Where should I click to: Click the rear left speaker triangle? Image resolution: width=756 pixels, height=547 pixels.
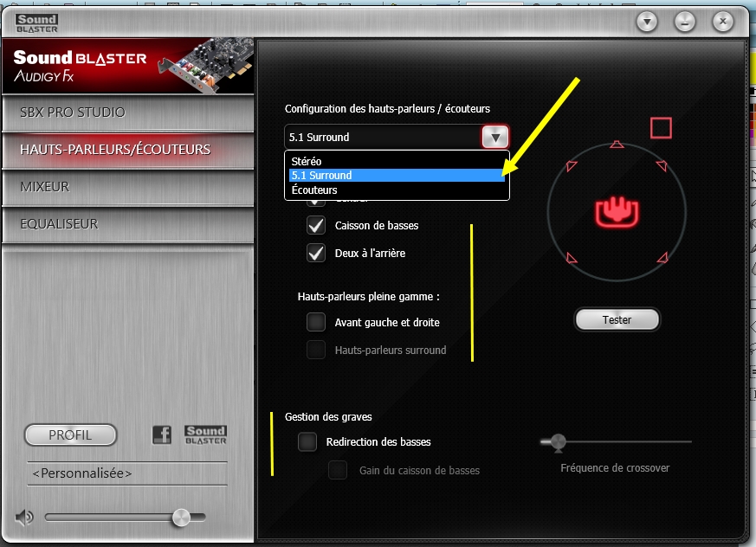point(572,258)
